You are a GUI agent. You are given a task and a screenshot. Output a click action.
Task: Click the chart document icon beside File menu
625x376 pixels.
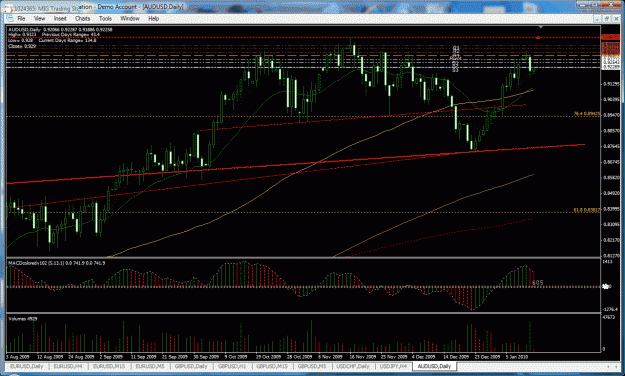(x=9, y=18)
